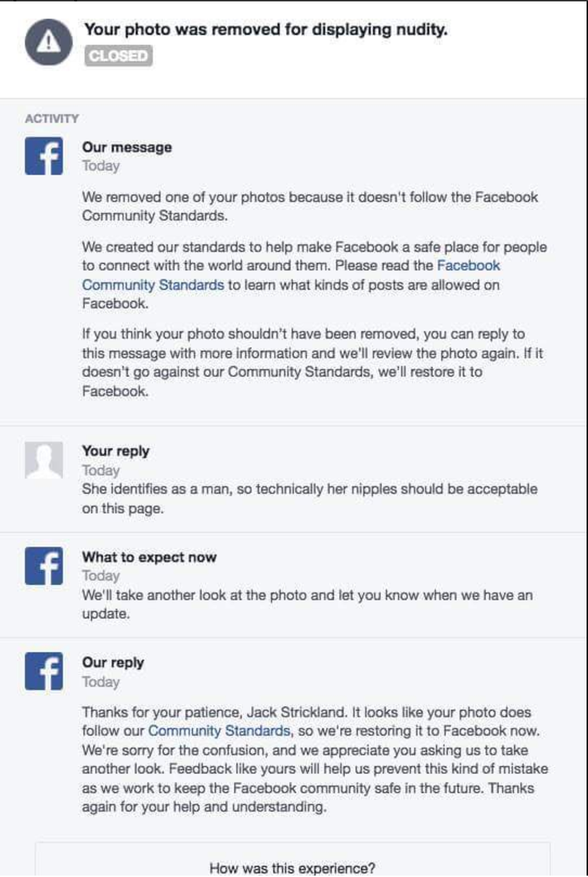Image resolution: width=588 pixels, height=877 pixels.
Task: Click the How was this experience? box
Action: pyautogui.click(x=293, y=859)
